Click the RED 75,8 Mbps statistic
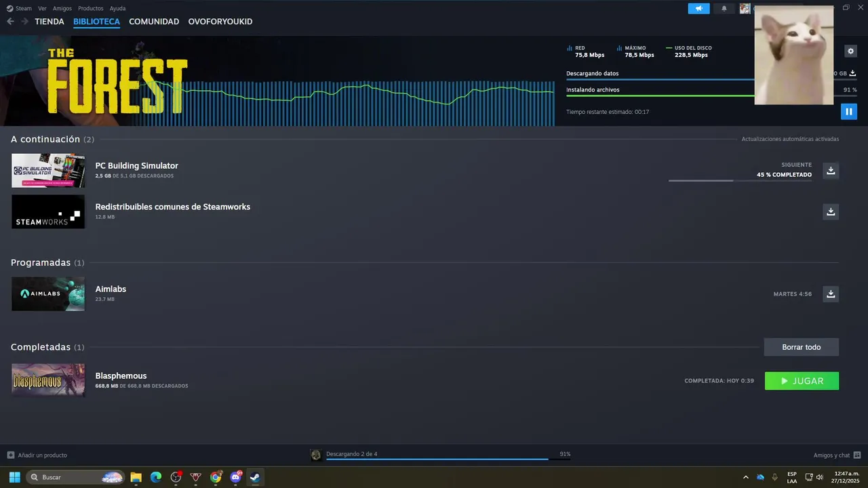The image size is (868, 488). tap(586, 52)
